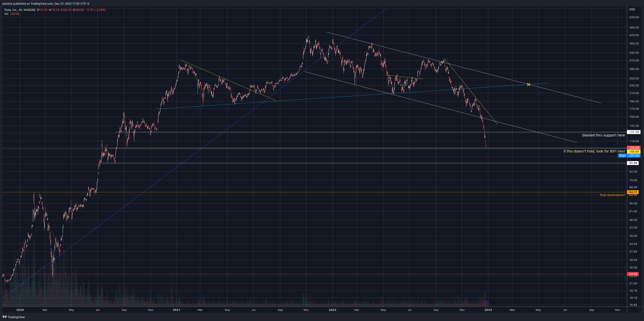This screenshot has height=321, width=644.
Task: Click the 142.00 price axis label
Action: (634, 126)
